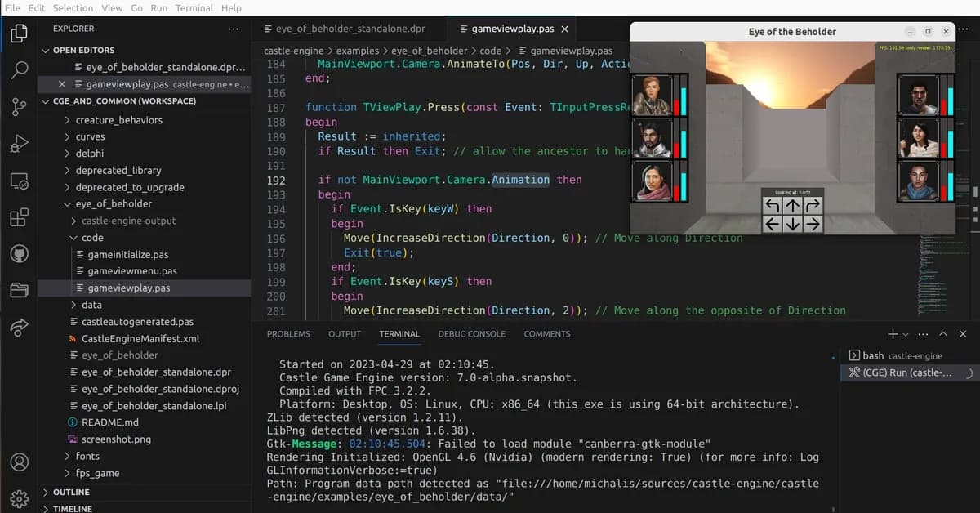Turn left arrow in Eye of the Beholder
980x513 pixels.
(x=773, y=205)
